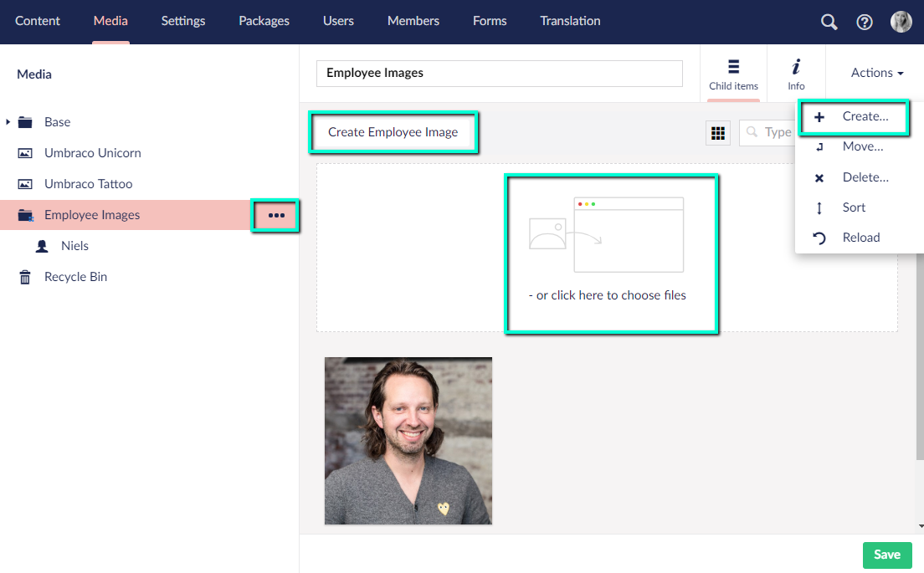Click the Employee Images folder icon
Screen dimensions: 924x573
coord(25,215)
